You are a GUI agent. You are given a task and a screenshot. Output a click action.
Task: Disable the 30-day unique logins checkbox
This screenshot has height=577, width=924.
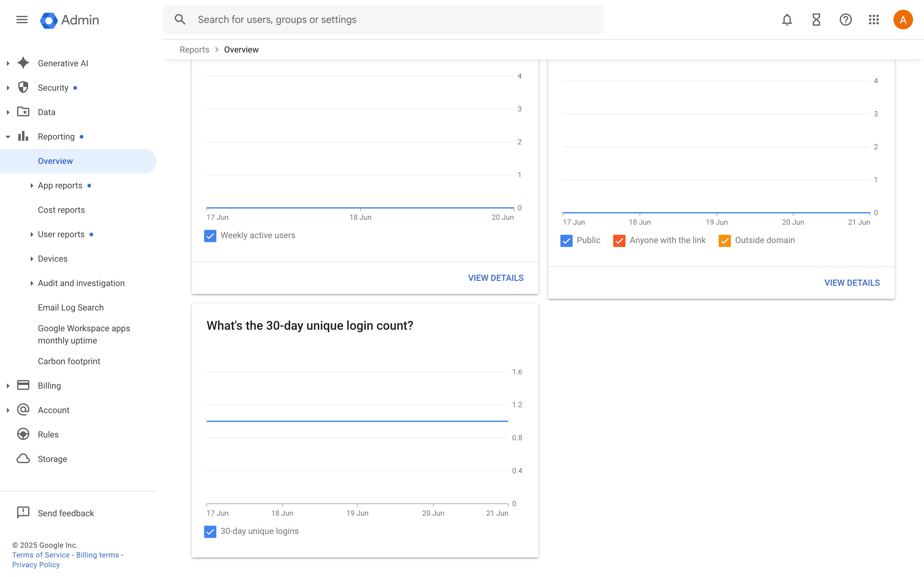pyautogui.click(x=210, y=531)
